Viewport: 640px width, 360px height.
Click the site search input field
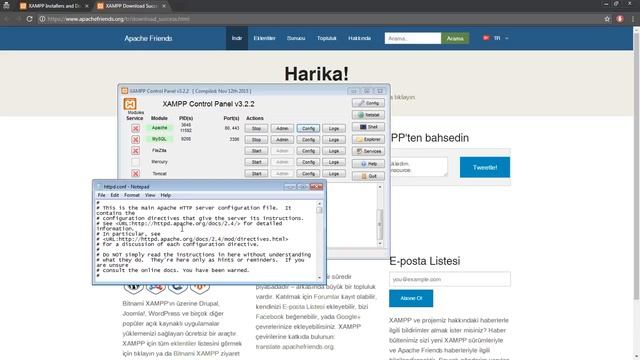(413, 38)
